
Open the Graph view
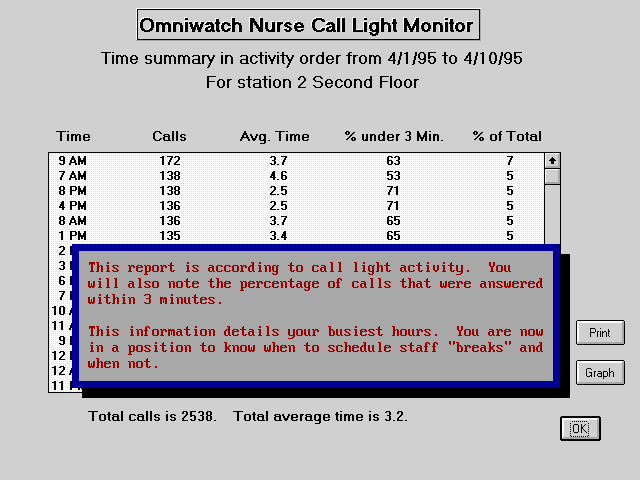pos(600,373)
